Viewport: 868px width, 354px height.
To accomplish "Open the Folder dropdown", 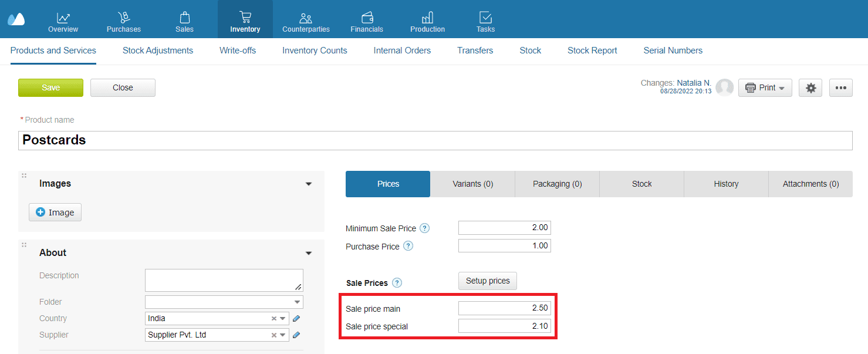I will [298, 302].
